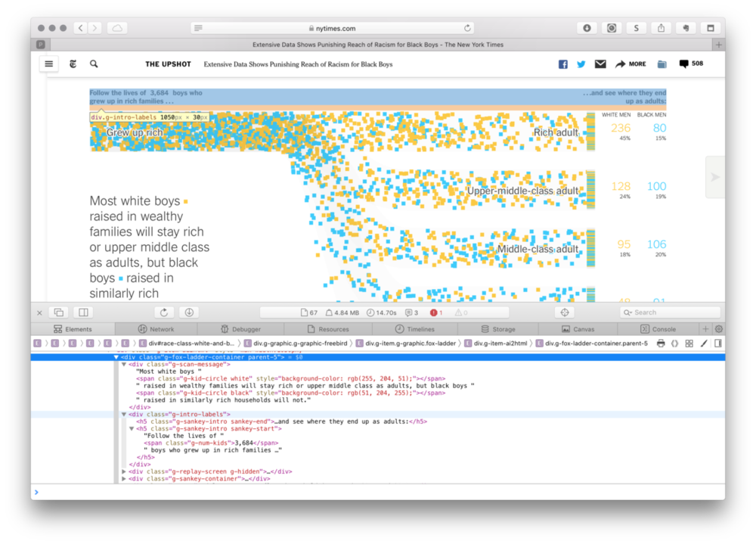Show the tab overview in Safari
The width and height of the screenshot is (756, 544).
[x=710, y=29]
